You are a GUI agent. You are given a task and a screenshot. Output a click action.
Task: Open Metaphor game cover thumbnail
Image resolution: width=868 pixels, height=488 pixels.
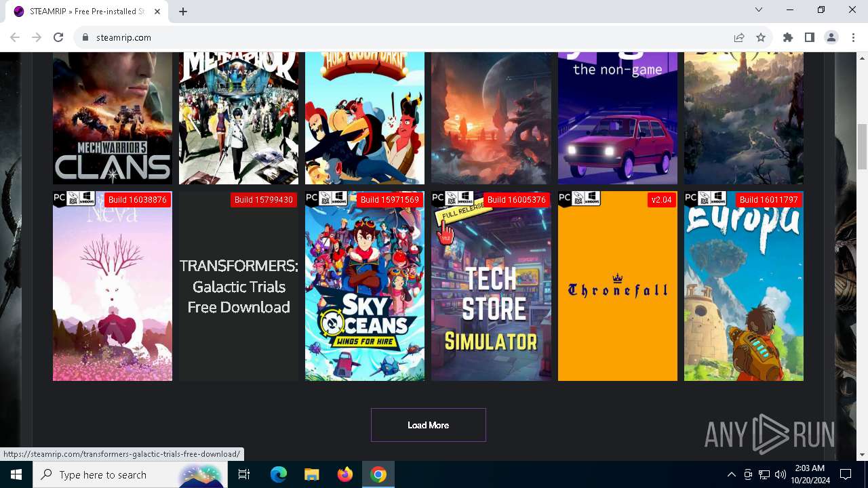click(x=239, y=118)
